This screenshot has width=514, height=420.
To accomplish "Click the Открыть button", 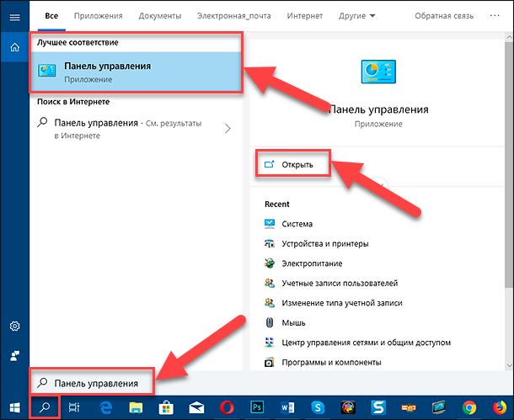I will [293, 164].
